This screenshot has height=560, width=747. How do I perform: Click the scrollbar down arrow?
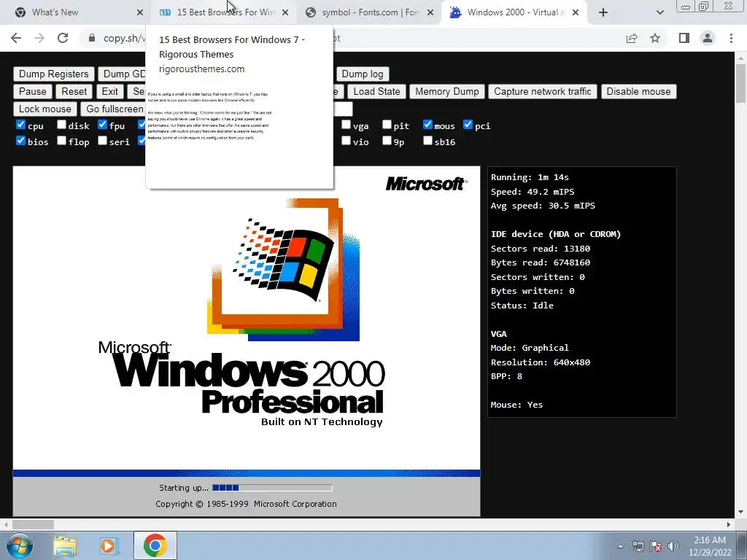(x=740, y=512)
